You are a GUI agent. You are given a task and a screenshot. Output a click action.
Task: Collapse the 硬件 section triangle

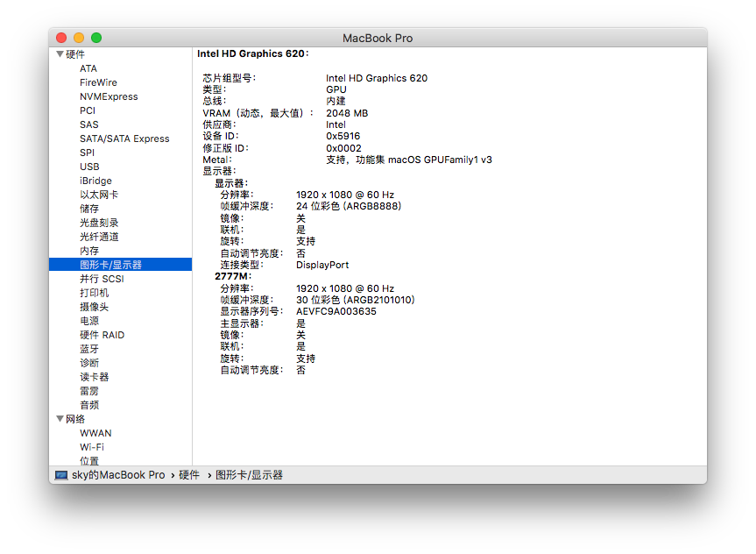coord(60,54)
